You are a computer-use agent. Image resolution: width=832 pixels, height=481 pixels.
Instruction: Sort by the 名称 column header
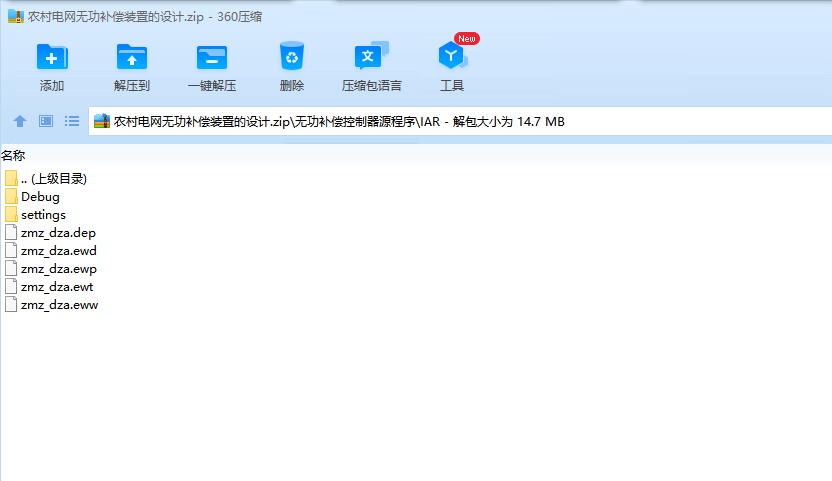pos(13,156)
